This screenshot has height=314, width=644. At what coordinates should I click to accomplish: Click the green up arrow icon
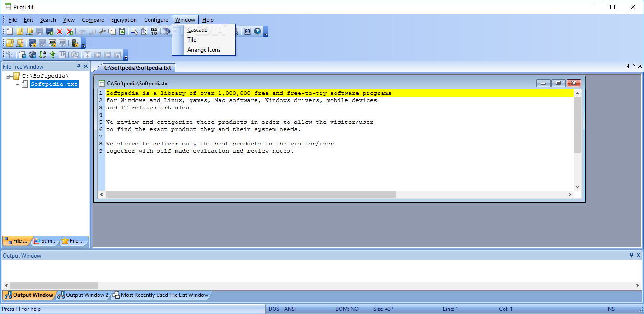click(52, 55)
